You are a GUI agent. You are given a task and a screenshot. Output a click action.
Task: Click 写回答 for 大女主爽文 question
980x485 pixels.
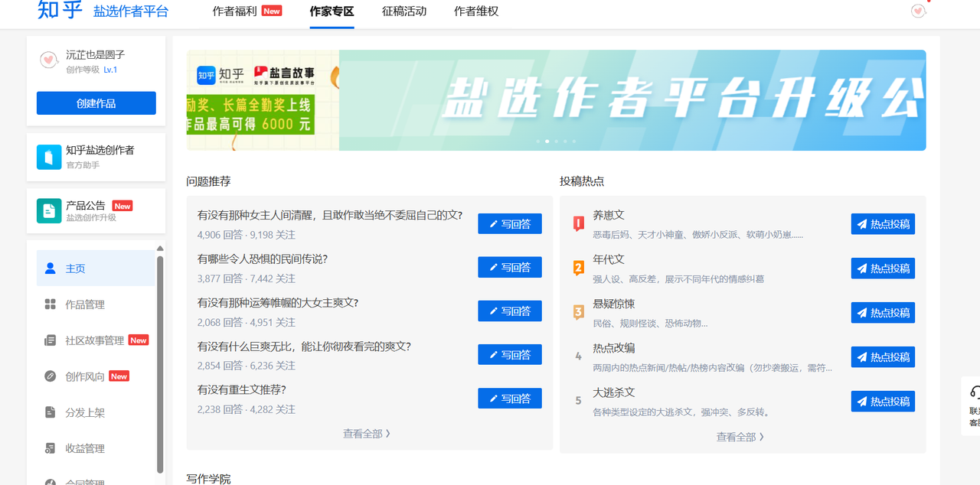pos(510,311)
